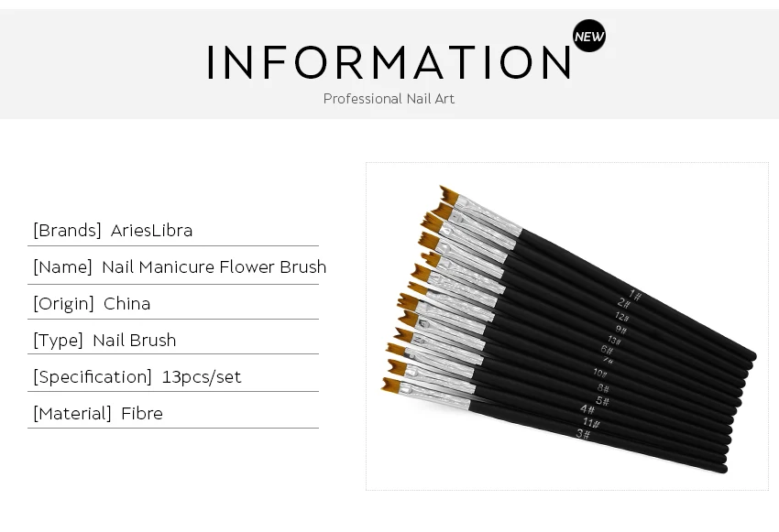Viewport: 779px width, 532px height.
Task: Click the topmost brush's orange bristle tip
Action: [449, 195]
